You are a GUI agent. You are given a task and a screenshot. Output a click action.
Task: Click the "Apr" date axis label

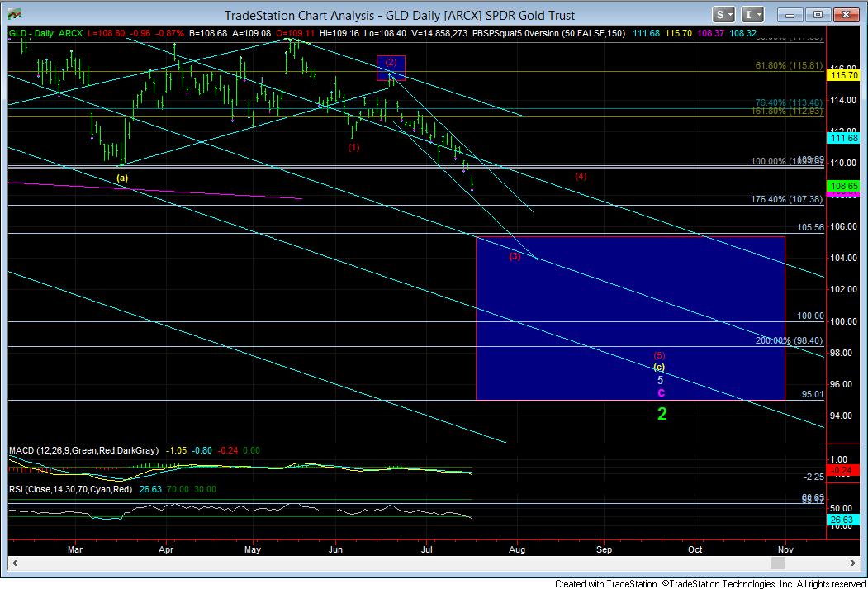click(166, 549)
